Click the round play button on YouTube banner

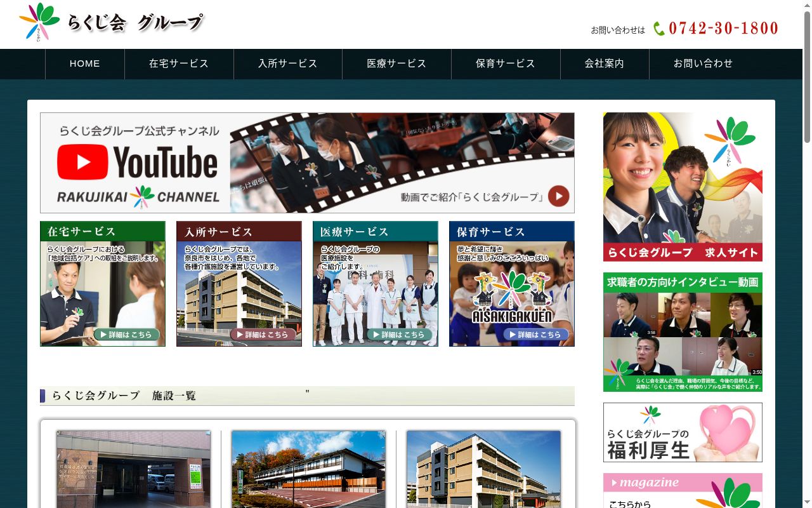(x=558, y=196)
